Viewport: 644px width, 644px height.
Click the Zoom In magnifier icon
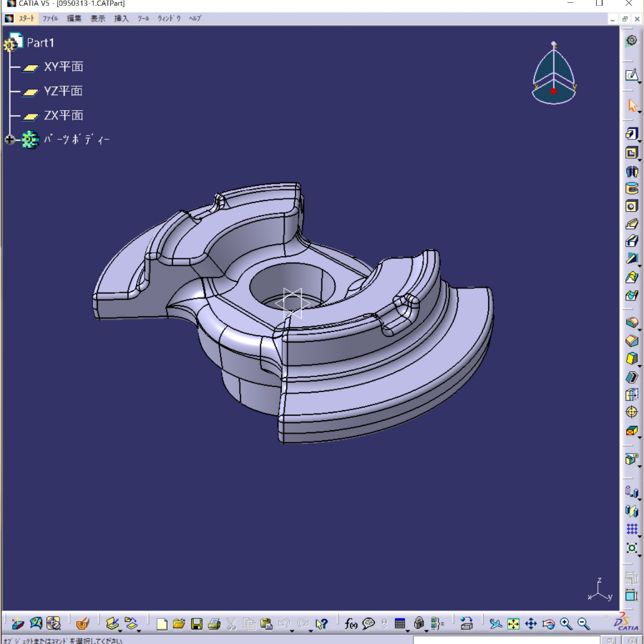565,623
